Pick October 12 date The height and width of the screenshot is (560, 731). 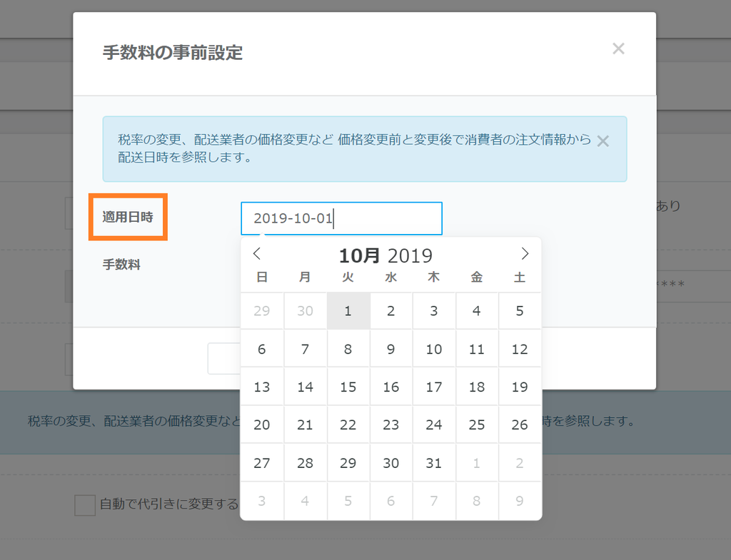point(520,349)
